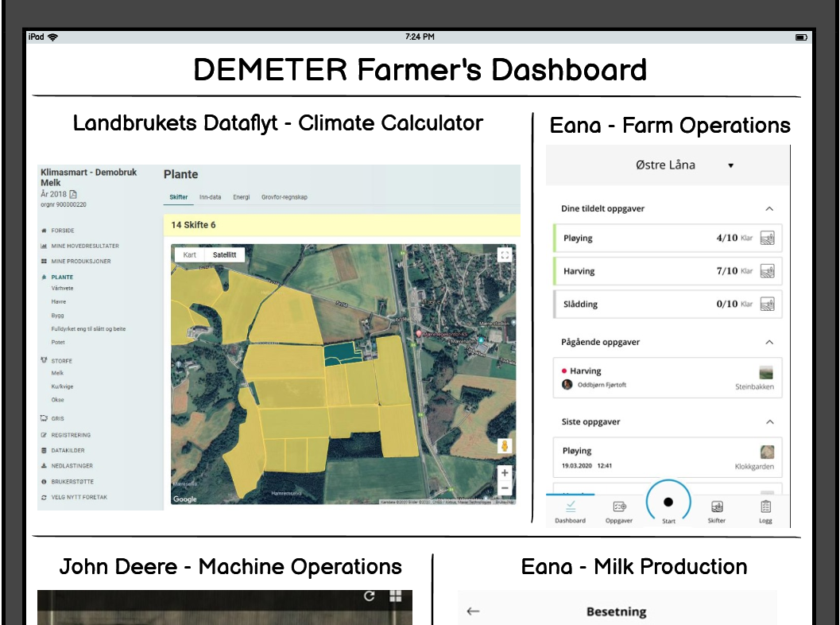Open STORFE section in the sidebar
Viewport: 840px width, 625px height.
(62, 361)
